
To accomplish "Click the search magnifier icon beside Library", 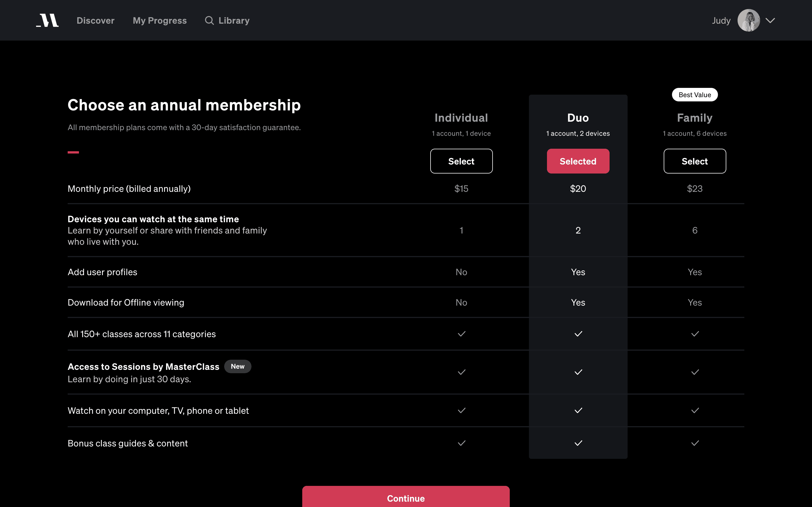I will click(209, 21).
